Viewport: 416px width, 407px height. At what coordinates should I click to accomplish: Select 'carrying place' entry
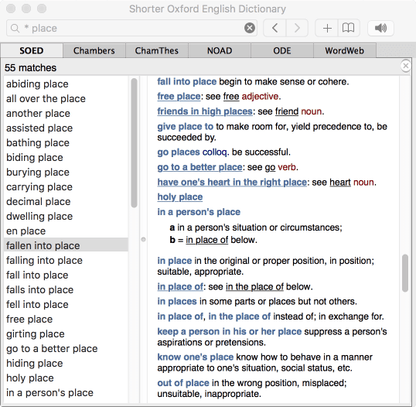66,187
